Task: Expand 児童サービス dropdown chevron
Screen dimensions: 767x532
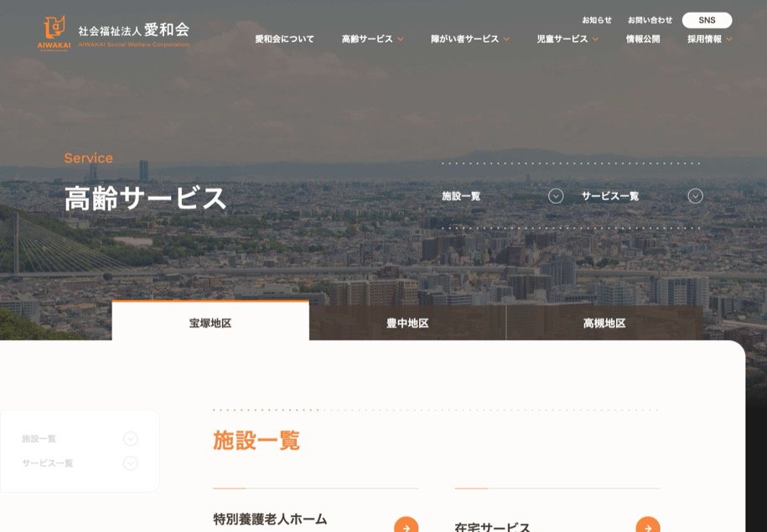Action: 595,39
